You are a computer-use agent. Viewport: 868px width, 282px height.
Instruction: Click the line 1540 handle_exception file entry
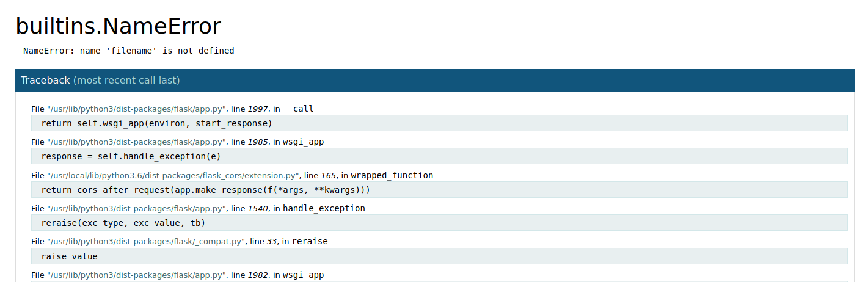click(198, 208)
